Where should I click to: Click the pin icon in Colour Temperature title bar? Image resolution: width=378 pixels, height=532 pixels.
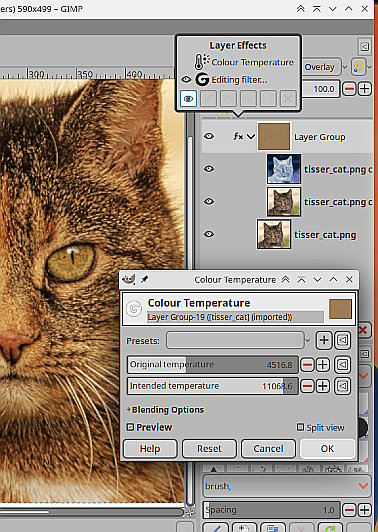(145, 280)
